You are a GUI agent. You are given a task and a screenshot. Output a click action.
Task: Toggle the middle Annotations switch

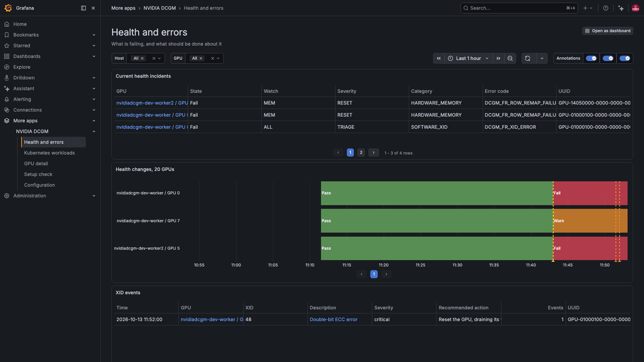pos(608,58)
